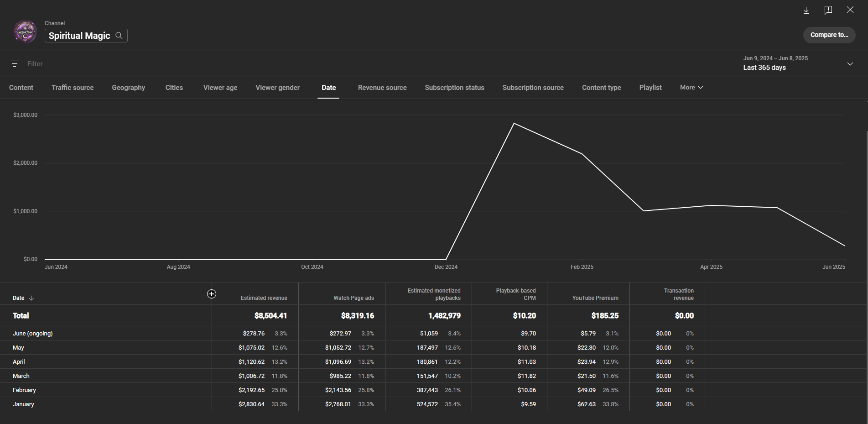This screenshot has width=868, height=424.
Task: Download the analytics report
Action: pyautogui.click(x=806, y=10)
